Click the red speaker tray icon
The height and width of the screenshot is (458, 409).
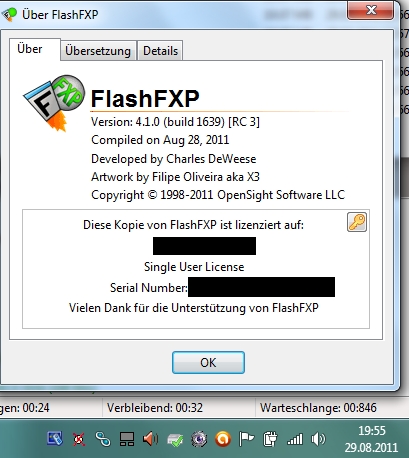pyautogui.click(x=151, y=439)
